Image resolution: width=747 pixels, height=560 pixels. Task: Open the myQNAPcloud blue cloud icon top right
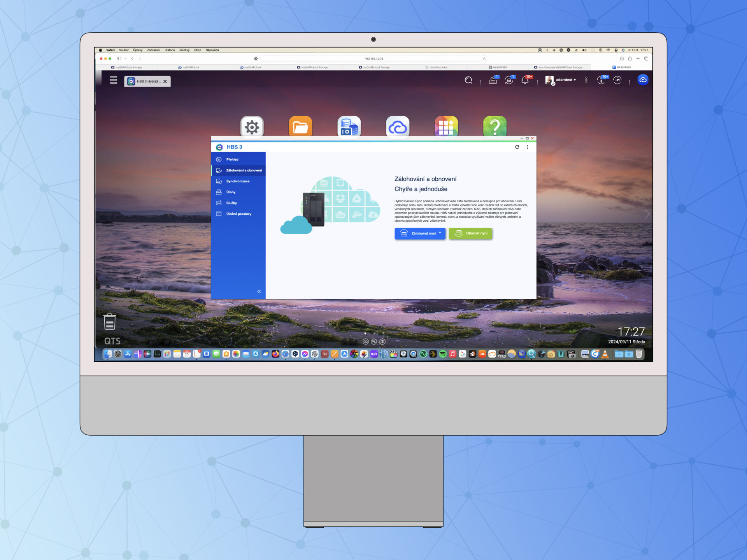click(643, 80)
